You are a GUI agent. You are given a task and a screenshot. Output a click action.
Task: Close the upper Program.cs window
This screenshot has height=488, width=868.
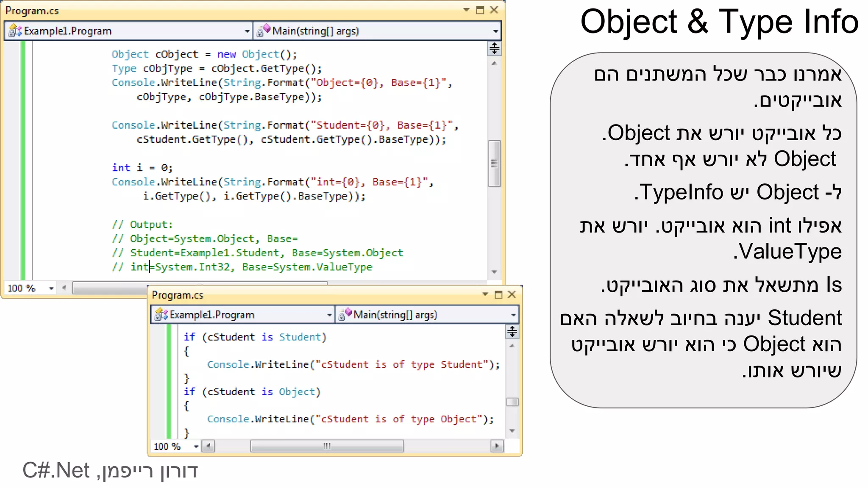pos(494,10)
